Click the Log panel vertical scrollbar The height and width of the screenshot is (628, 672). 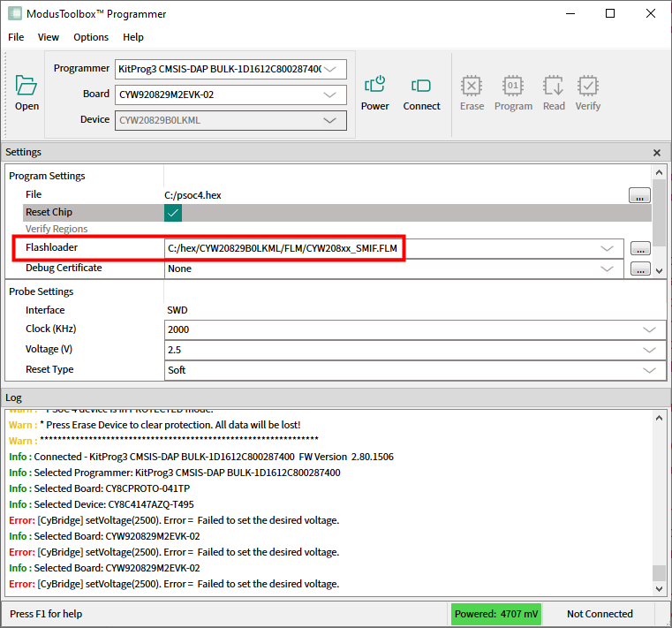pyautogui.click(x=659, y=495)
